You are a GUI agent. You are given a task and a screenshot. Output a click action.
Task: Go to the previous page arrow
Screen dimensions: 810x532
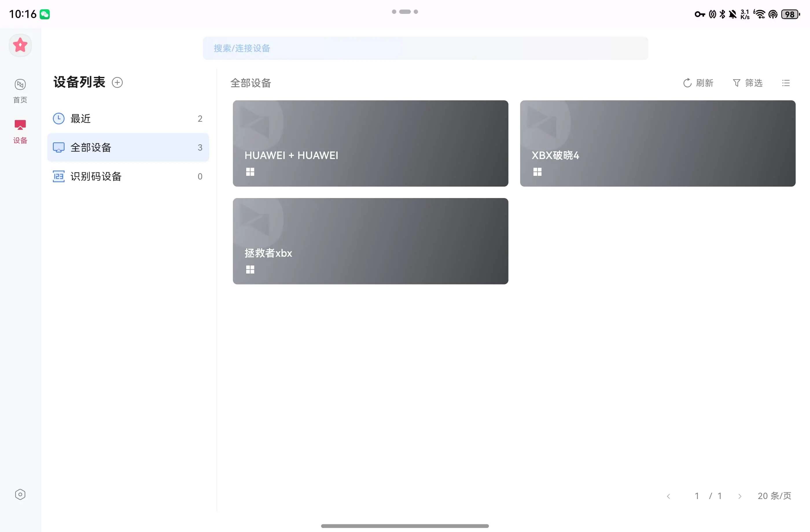click(669, 496)
